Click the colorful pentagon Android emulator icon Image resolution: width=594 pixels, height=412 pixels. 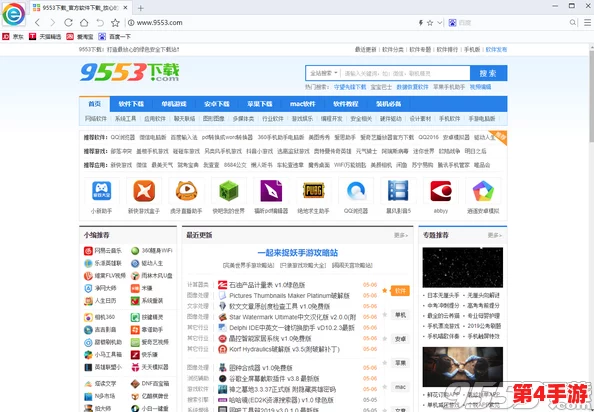tap(483, 191)
